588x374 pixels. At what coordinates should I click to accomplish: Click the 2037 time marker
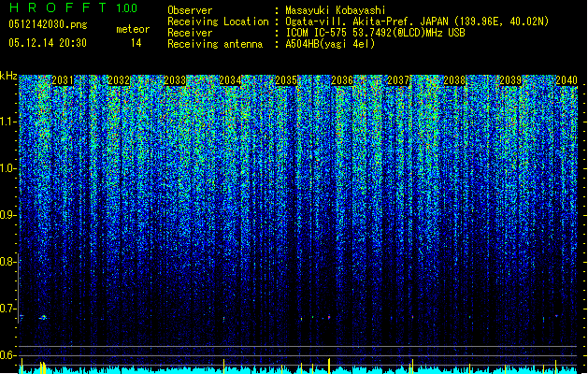click(398, 80)
